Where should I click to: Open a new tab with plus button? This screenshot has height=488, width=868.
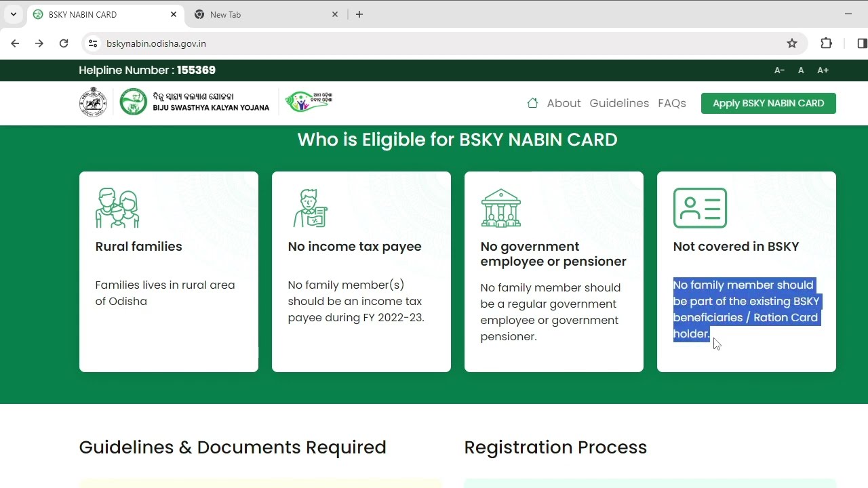coord(359,14)
